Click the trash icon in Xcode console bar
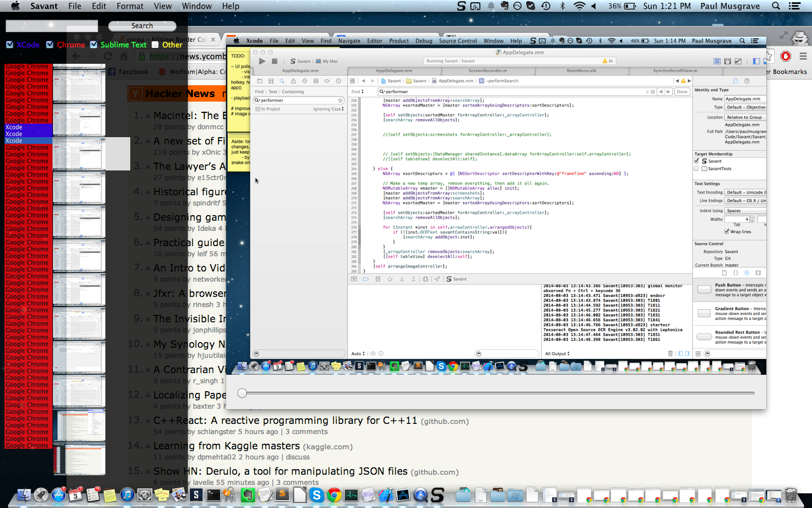Viewport: 812px width, 508px height. (x=670, y=353)
